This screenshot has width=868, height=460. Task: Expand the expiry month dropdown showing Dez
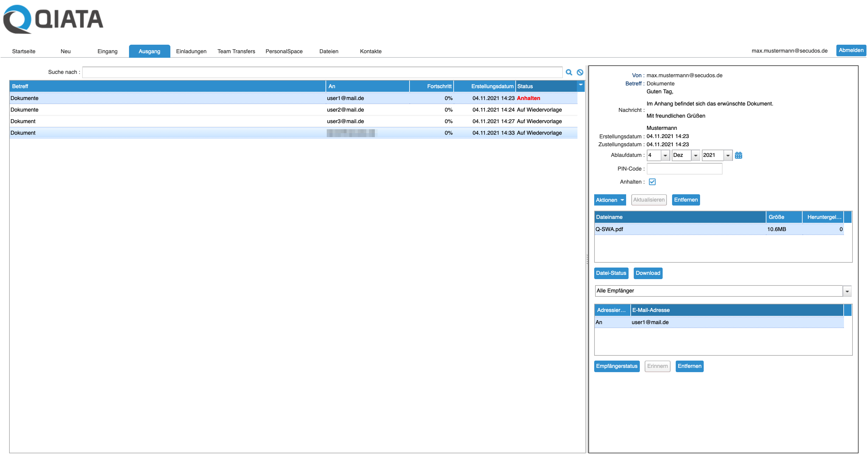click(695, 155)
